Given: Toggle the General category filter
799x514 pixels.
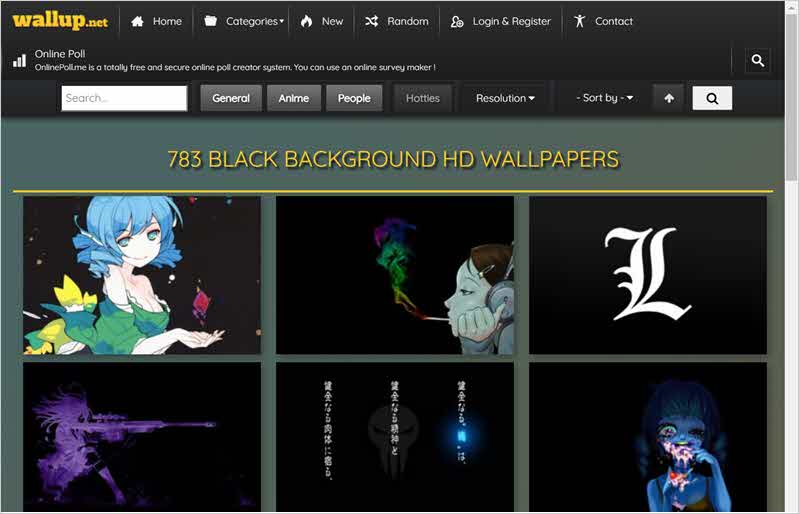Looking at the screenshot, I should tap(231, 98).
